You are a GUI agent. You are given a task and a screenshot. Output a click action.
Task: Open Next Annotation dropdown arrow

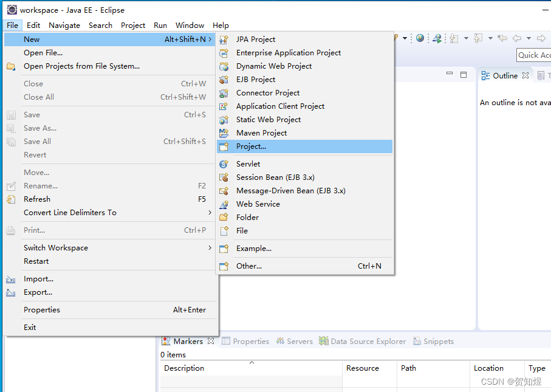(467, 38)
